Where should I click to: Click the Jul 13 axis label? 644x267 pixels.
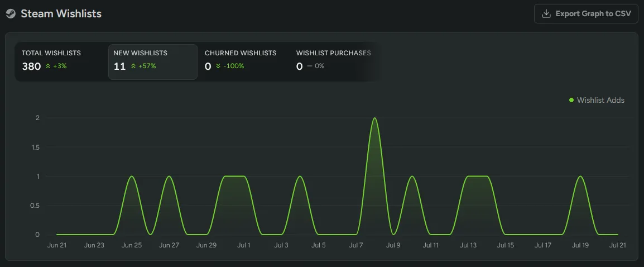click(x=468, y=245)
